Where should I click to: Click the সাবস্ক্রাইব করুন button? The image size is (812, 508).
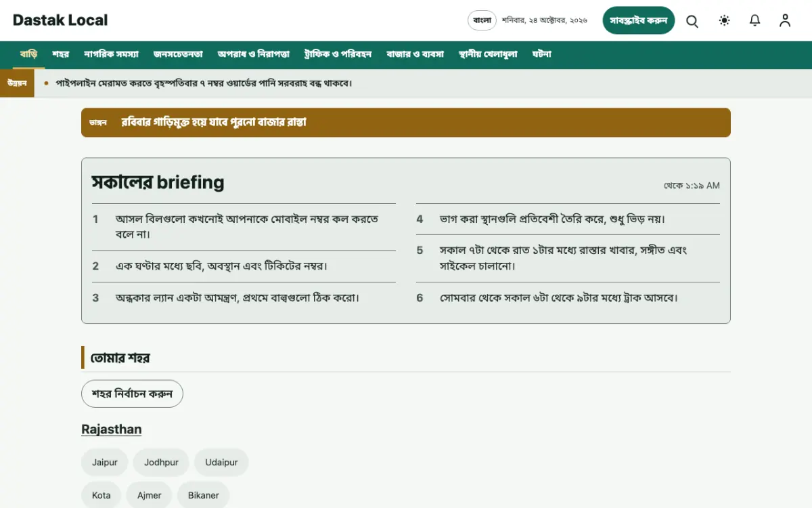(x=639, y=20)
